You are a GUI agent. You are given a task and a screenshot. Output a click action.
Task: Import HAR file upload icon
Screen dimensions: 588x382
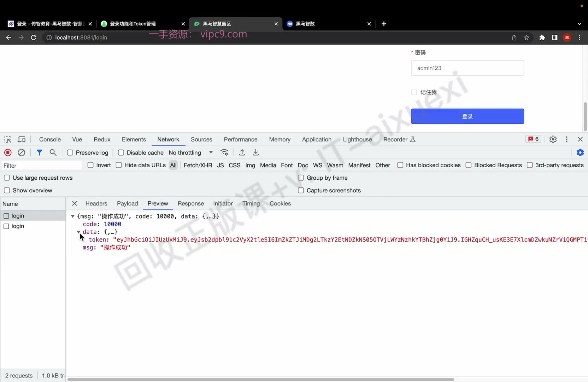click(242, 152)
